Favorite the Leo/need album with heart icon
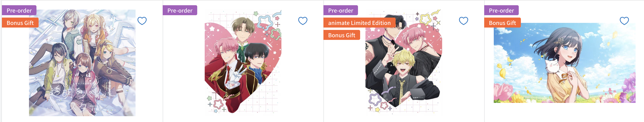Screen dimensions: 644x122 pos(142,21)
